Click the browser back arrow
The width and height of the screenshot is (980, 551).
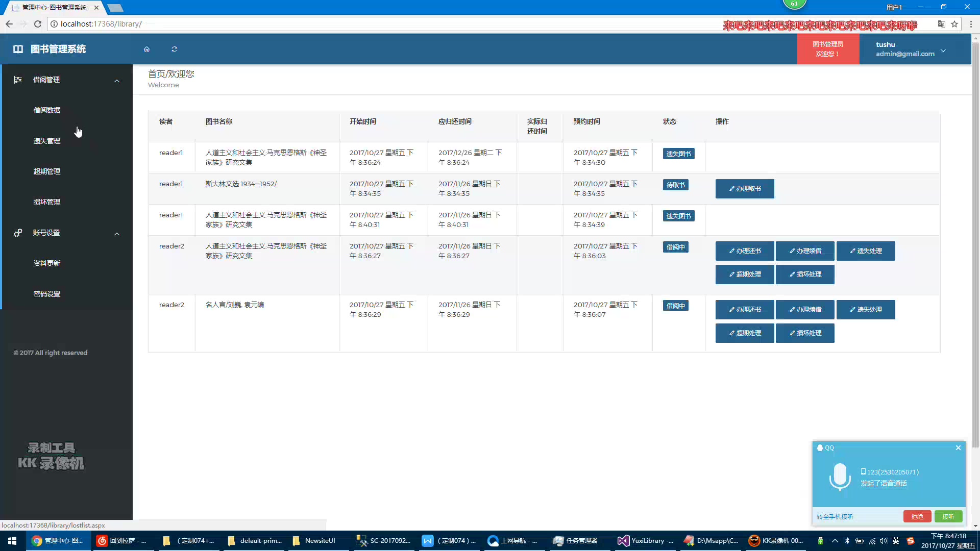coord(9,24)
